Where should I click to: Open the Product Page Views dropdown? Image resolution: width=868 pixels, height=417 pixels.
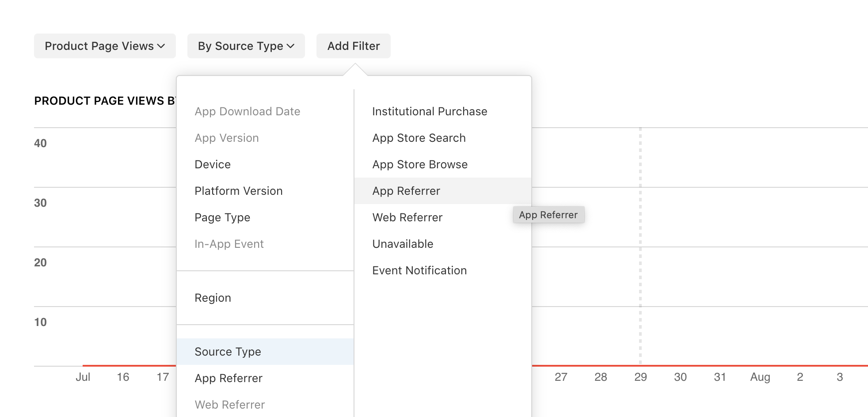tap(105, 46)
